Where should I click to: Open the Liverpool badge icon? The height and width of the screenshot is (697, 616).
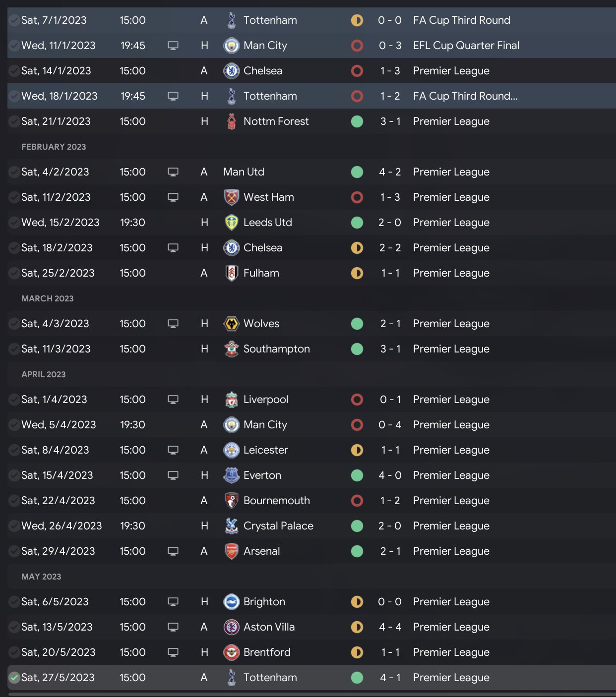pyautogui.click(x=231, y=400)
